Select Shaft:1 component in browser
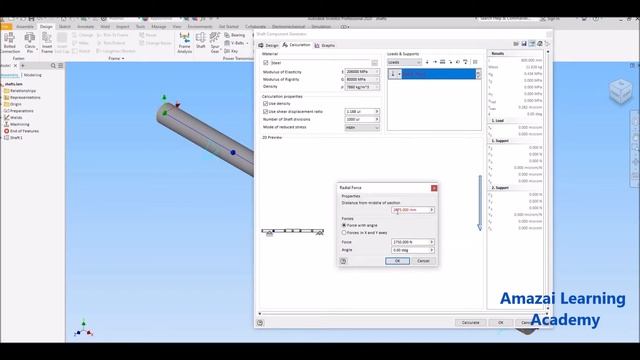This screenshot has width=640, height=360. pos(13,138)
